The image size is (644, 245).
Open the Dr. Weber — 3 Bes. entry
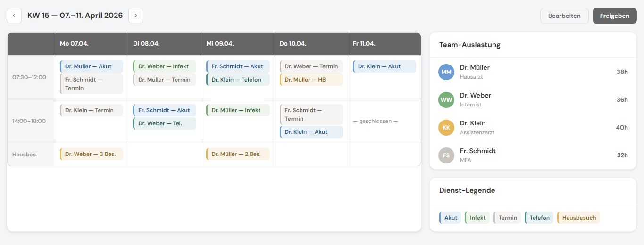92,154
